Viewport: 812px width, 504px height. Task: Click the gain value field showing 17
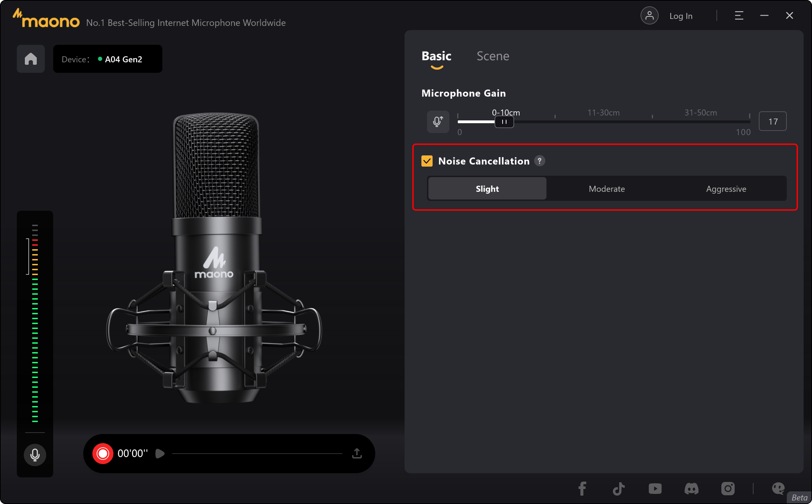773,121
